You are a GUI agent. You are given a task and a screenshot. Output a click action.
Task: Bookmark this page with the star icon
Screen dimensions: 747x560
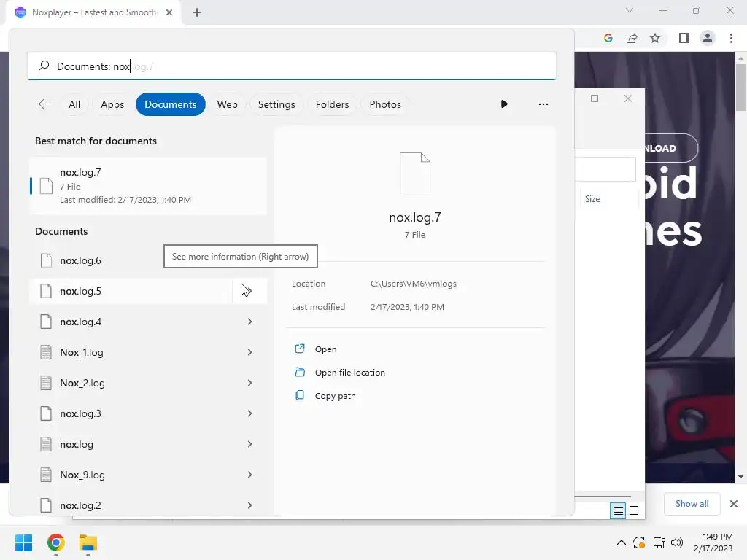click(x=655, y=38)
